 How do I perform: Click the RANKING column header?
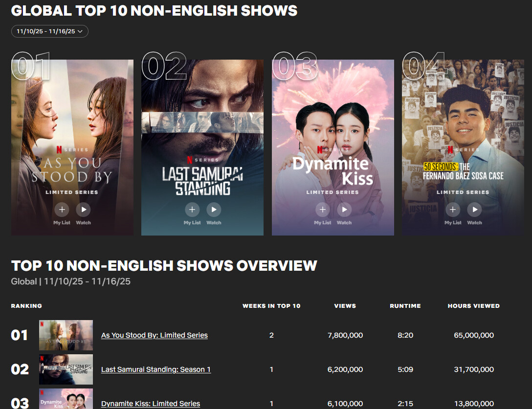click(26, 306)
